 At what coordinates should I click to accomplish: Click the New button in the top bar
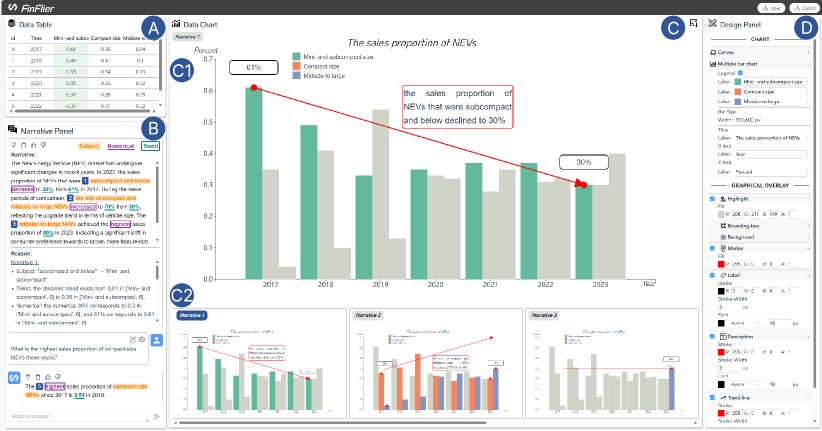click(x=771, y=8)
